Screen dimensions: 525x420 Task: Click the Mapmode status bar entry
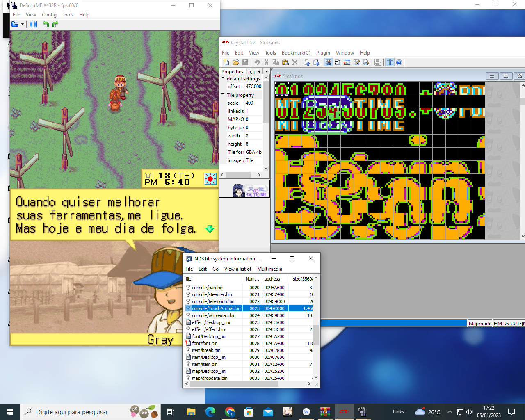pos(480,323)
